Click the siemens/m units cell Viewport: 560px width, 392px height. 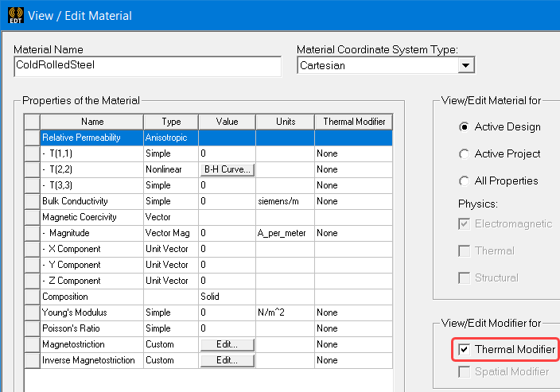[x=286, y=201]
